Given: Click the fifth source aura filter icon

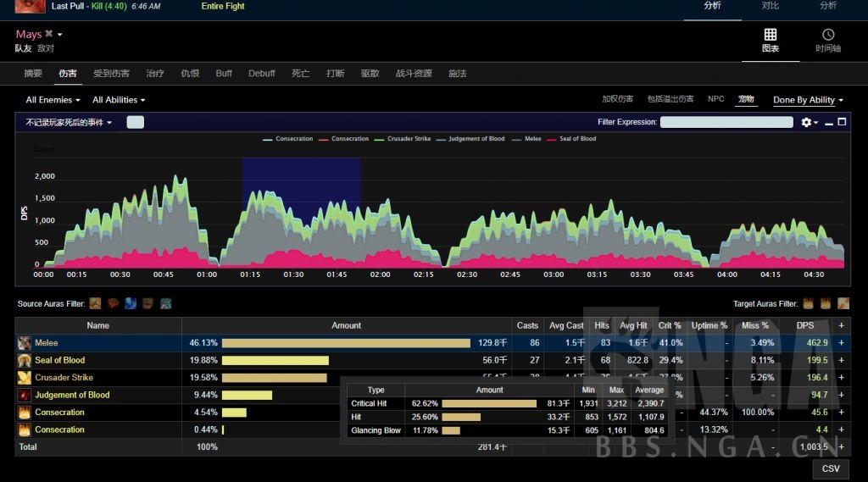Looking at the screenshot, I should (165, 303).
